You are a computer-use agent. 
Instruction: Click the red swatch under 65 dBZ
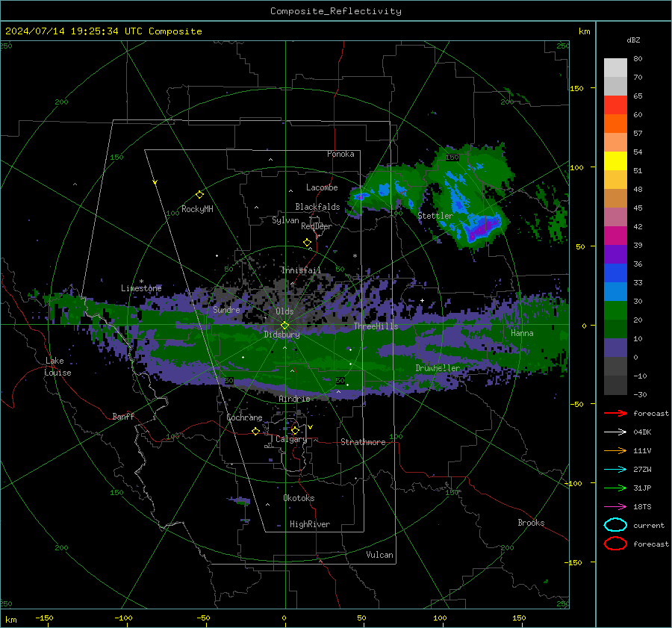(x=615, y=105)
